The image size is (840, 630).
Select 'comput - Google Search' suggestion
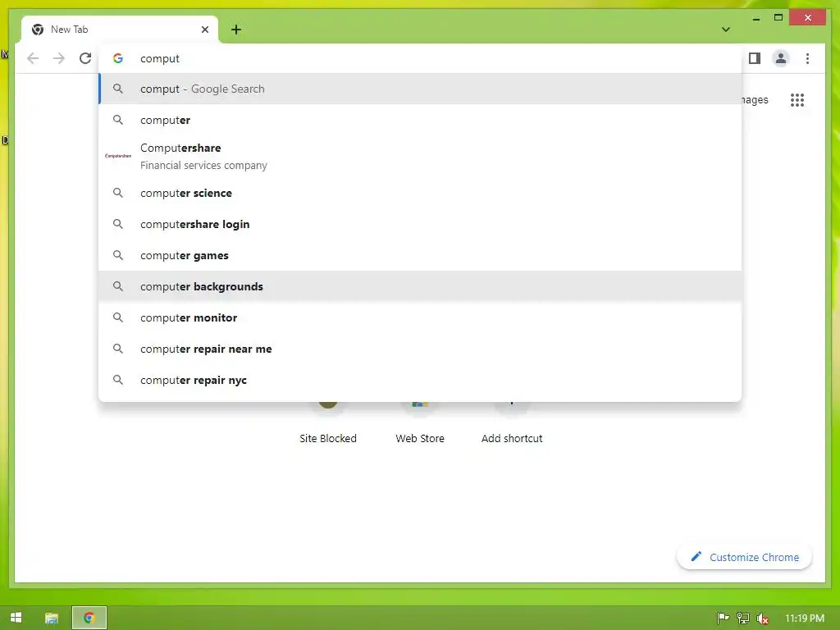coord(421,89)
